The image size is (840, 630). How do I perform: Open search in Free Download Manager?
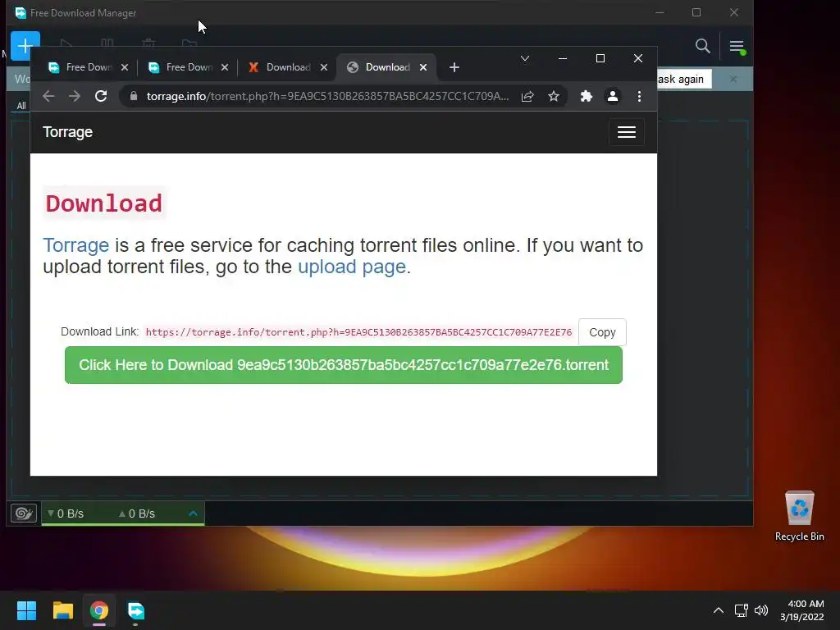tap(702, 46)
